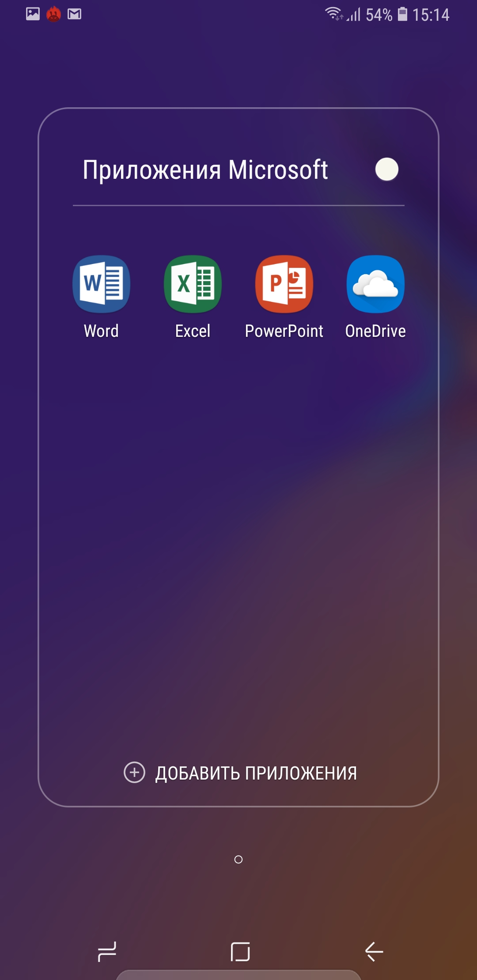Tap the OneDrive label text

tap(375, 331)
